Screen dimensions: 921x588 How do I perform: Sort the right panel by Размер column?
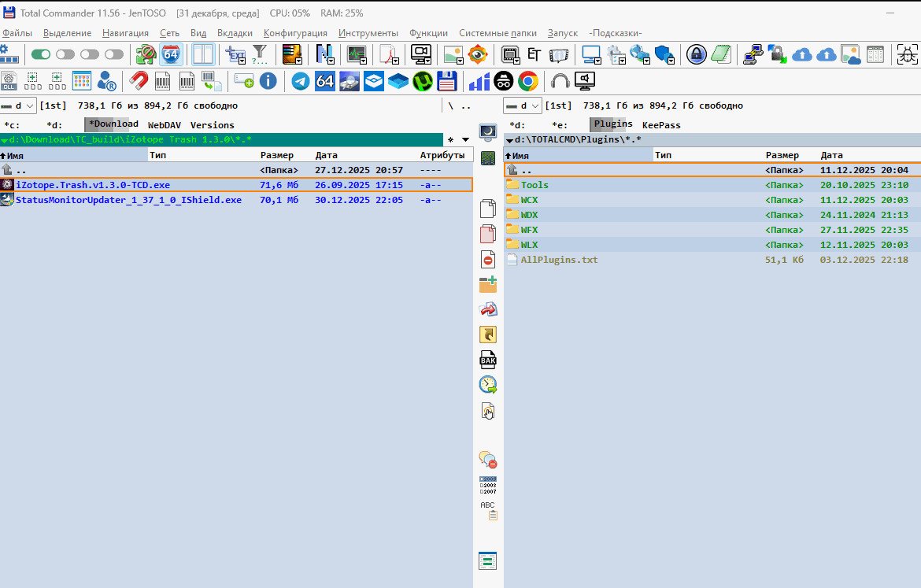tap(782, 156)
